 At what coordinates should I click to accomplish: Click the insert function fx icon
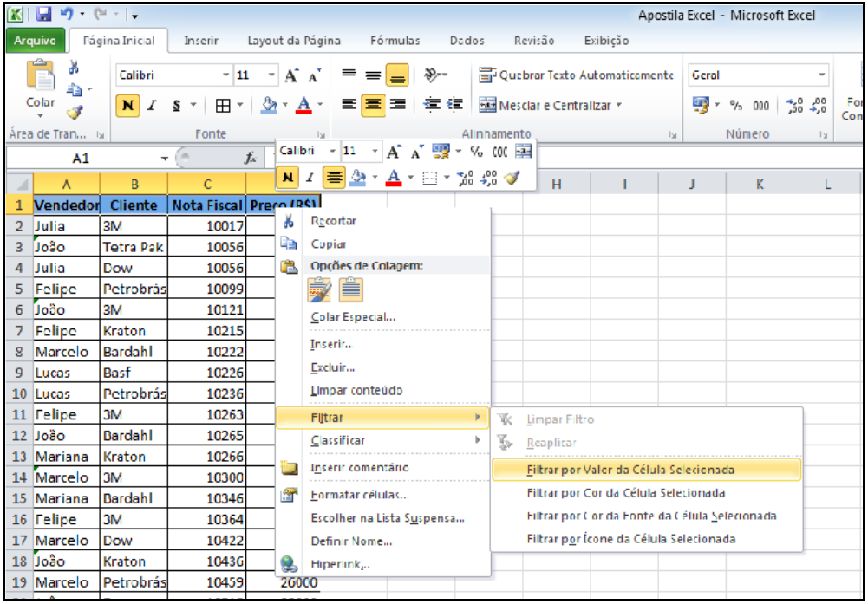click(x=250, y=159)
